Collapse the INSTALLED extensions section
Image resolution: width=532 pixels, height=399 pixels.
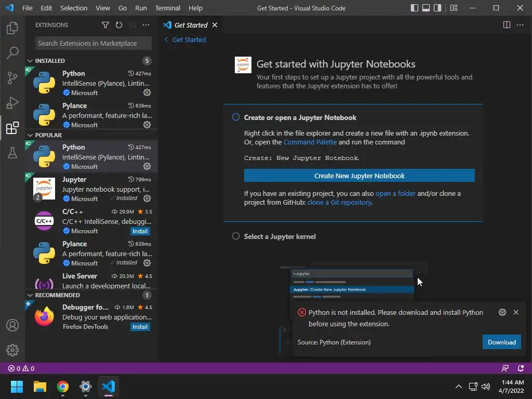[x=30, y=61]
